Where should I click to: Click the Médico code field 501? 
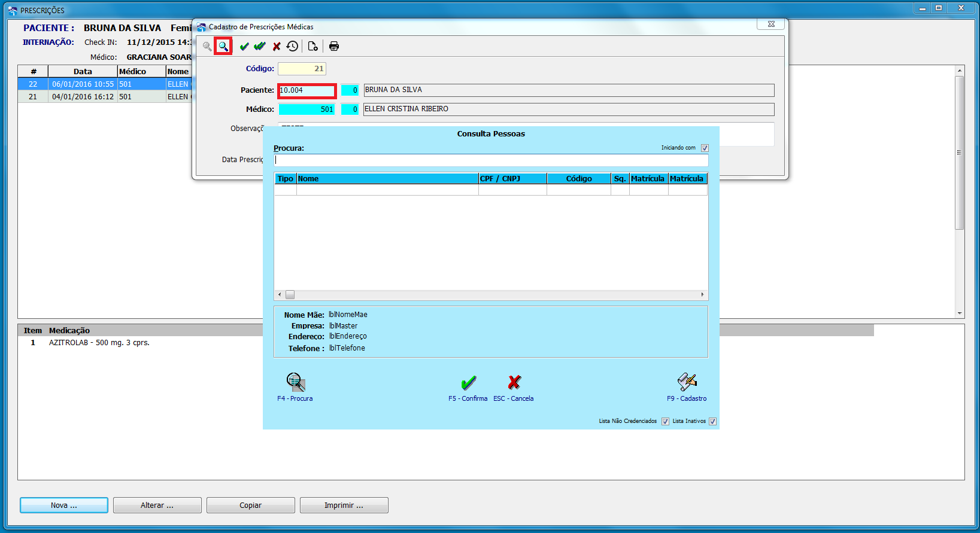(x=307, y=109)
